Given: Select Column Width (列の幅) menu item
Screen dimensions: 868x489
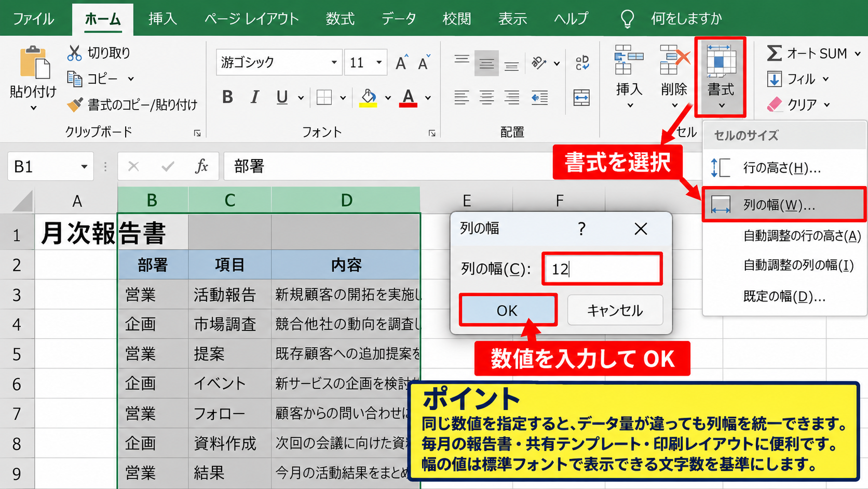Looking at the screenshot, I should pyautogui.click(x=784, y=205).
